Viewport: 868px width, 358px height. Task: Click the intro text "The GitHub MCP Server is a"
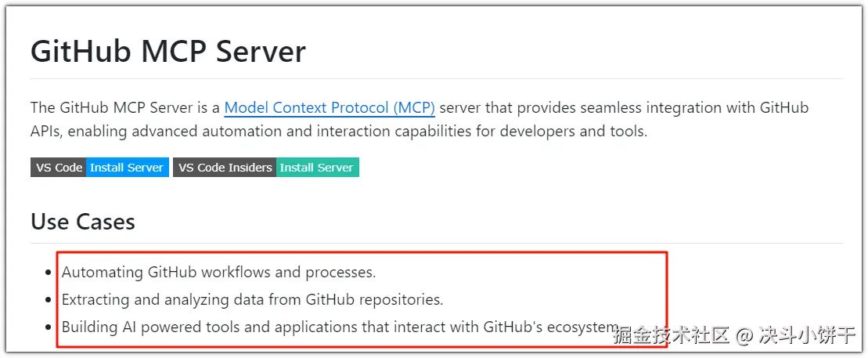coord(125,108)
